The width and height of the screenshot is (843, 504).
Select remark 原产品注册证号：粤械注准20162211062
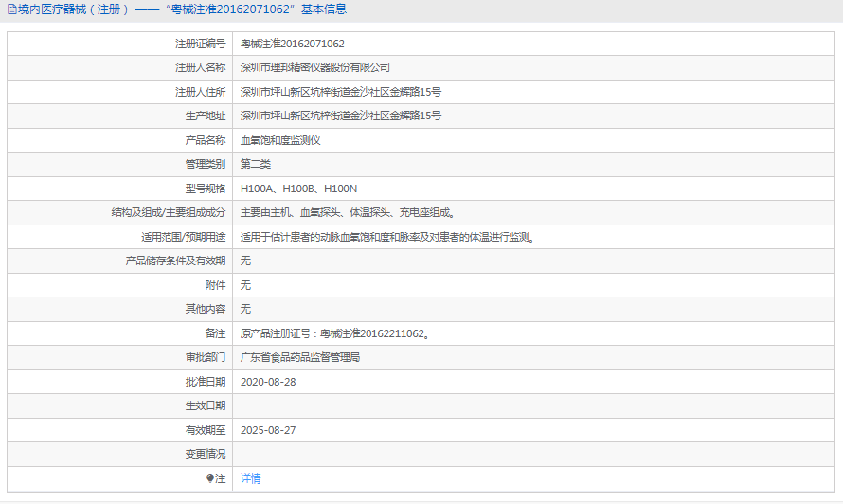point(335,333)
